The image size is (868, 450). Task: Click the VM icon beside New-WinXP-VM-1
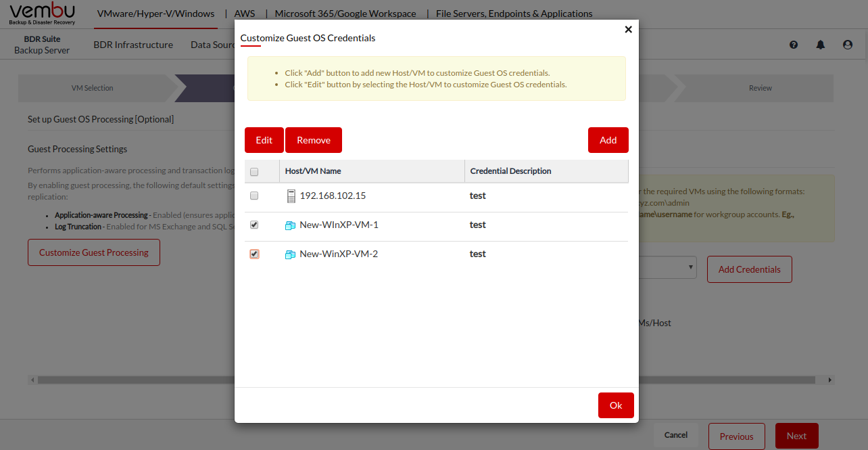pos(291,225)
